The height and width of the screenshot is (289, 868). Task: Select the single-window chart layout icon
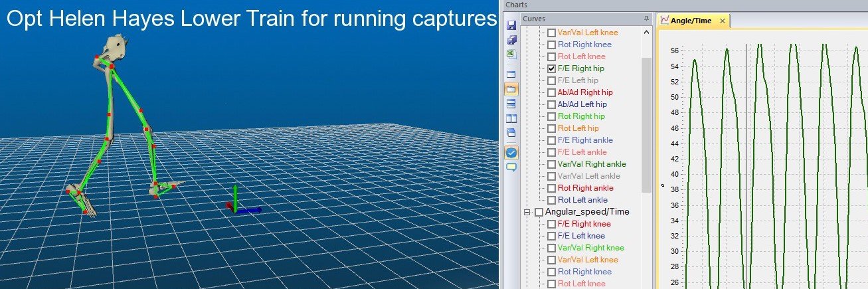pos(511,74)
